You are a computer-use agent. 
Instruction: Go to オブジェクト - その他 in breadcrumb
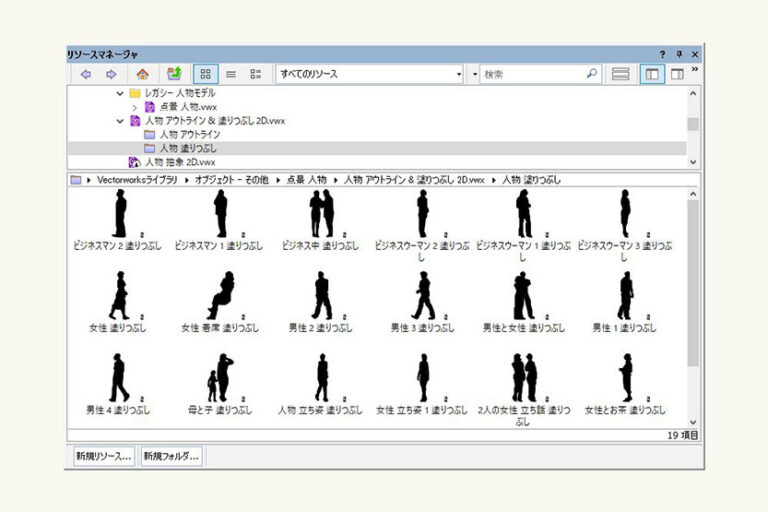click(x=232, y=180)
